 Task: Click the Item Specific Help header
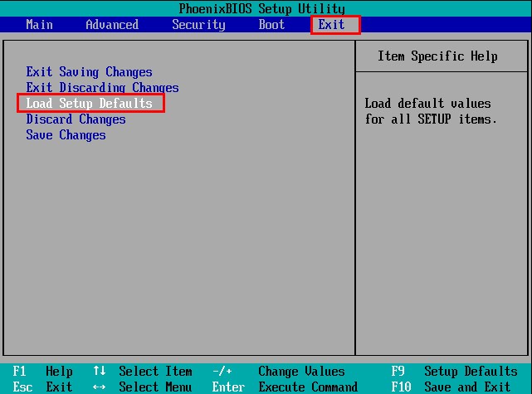coord(437,56)
